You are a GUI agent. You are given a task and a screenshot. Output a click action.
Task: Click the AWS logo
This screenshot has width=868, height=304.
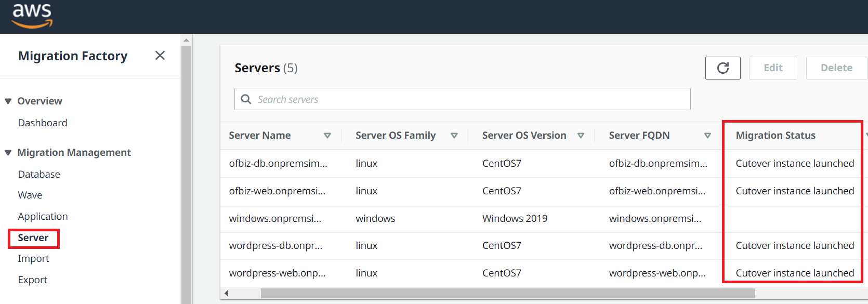32,16
